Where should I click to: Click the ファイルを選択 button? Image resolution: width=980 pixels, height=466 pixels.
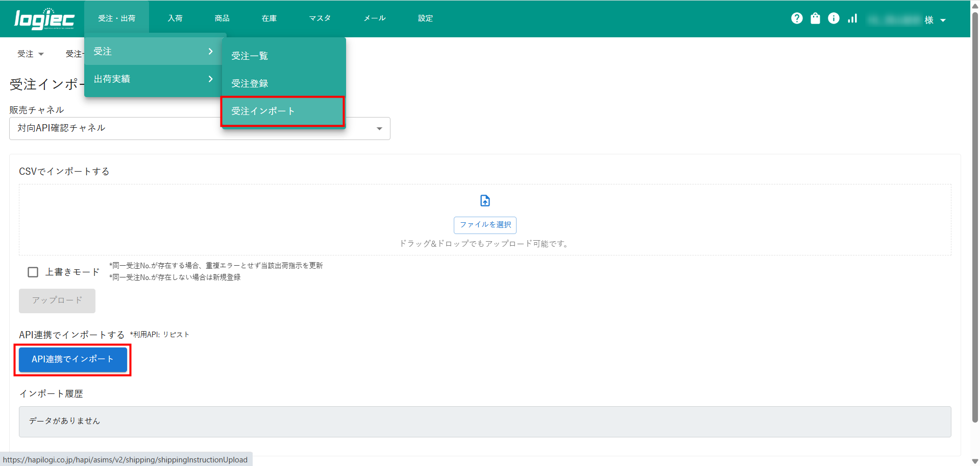pyautogui.click(x=485, y=225)
